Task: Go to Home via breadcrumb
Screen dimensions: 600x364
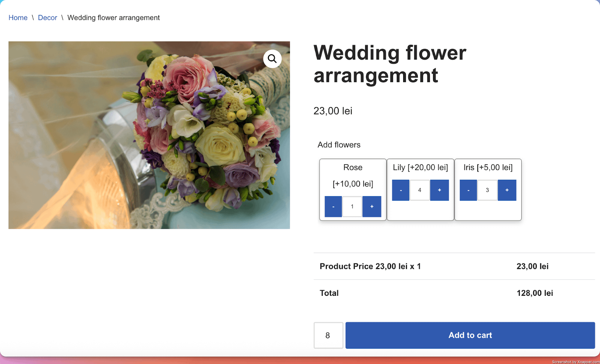Action: (18, 18)
